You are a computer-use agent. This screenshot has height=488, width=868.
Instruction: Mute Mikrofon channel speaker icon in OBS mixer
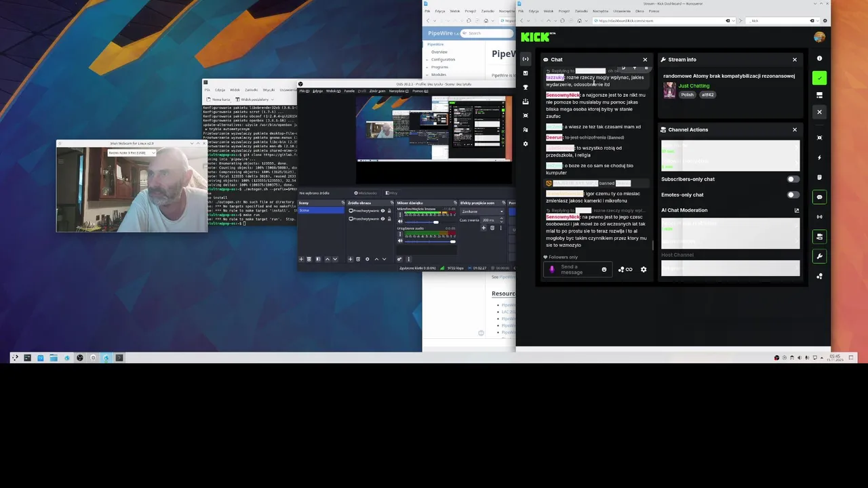(x=400, y=222)
